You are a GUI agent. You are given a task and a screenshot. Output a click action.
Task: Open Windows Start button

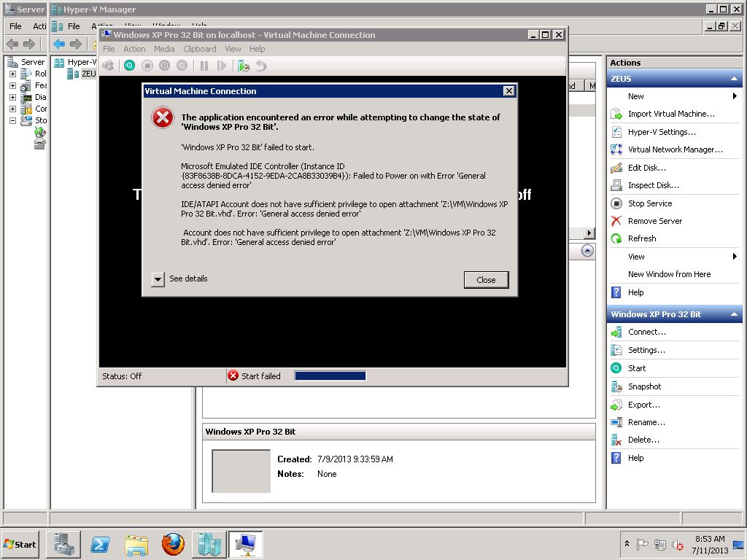(20, 544)
